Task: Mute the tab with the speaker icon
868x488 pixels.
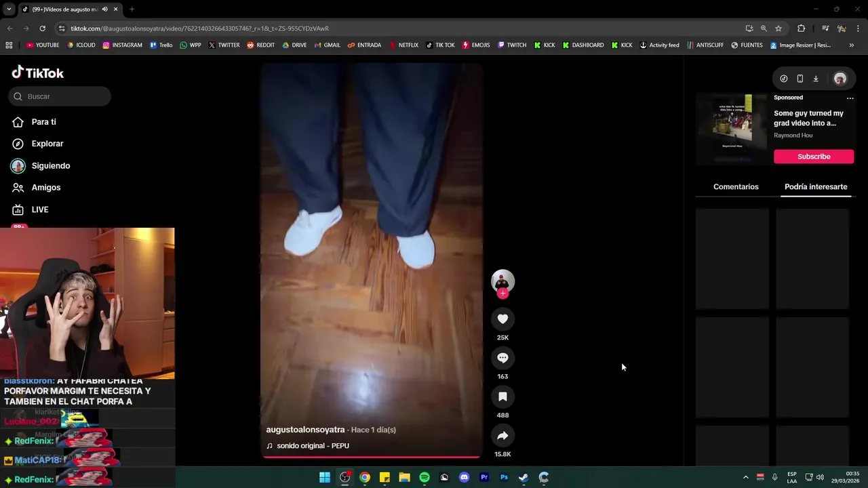Action: 104,9
